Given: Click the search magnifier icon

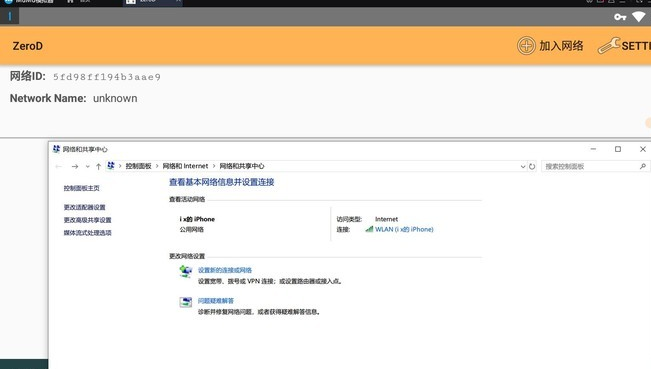Looking at the screenshot, I should [643, 166].
